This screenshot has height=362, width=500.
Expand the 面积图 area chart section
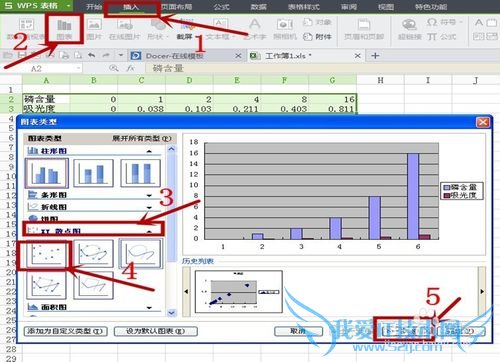tap(149, 307)
